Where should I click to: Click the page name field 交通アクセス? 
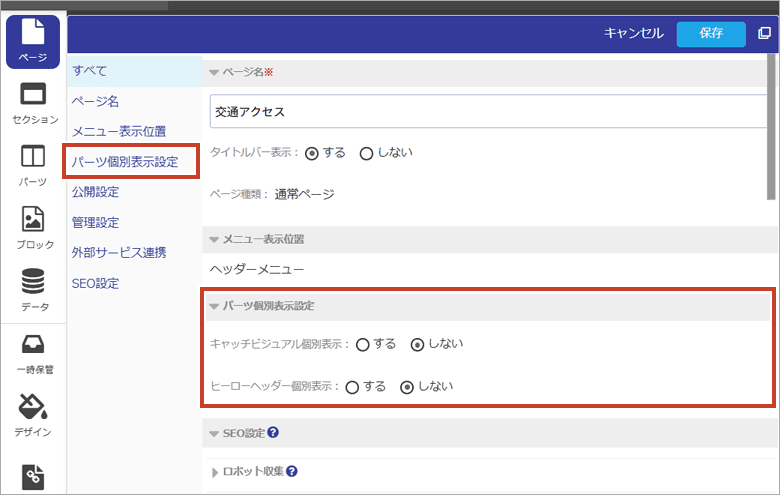(x=488, y=111)
